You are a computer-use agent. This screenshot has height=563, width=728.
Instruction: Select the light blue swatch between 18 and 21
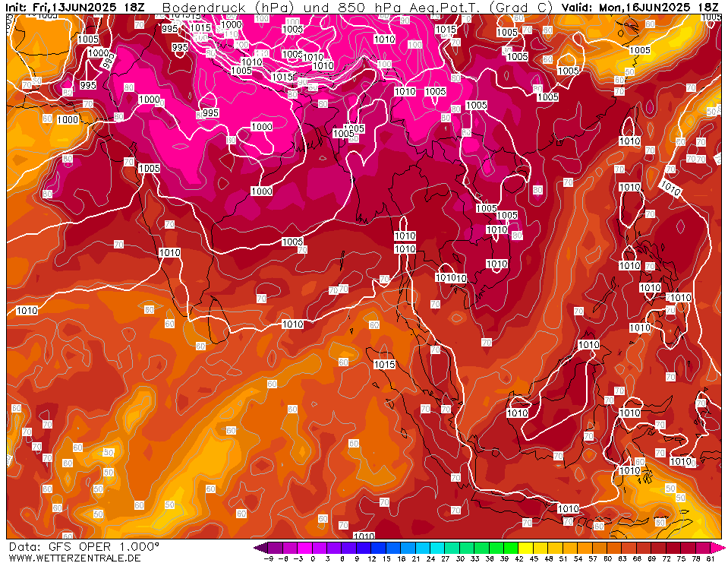(408, 547)
